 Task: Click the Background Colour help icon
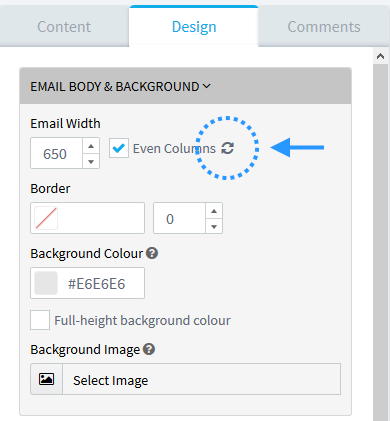152,253
